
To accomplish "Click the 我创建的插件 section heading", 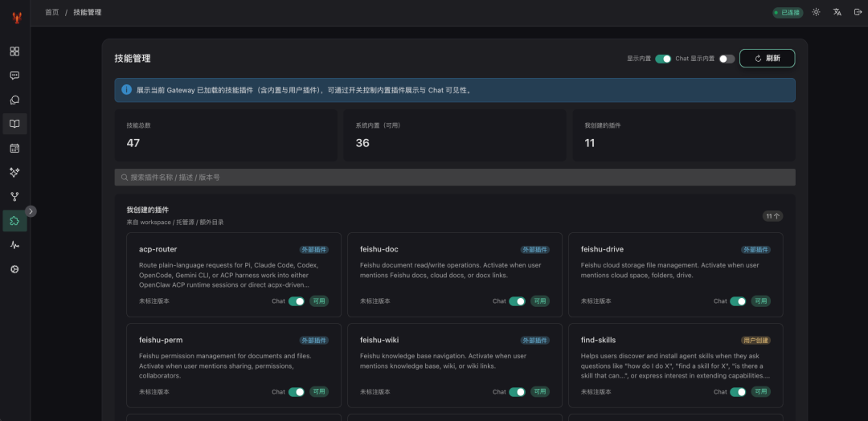I will click(x=147, y=210).
